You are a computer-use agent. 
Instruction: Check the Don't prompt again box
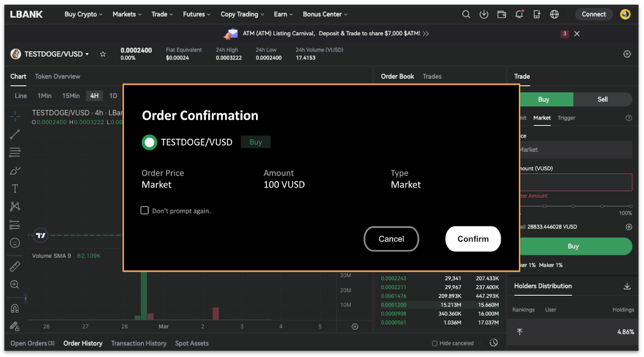144,210
